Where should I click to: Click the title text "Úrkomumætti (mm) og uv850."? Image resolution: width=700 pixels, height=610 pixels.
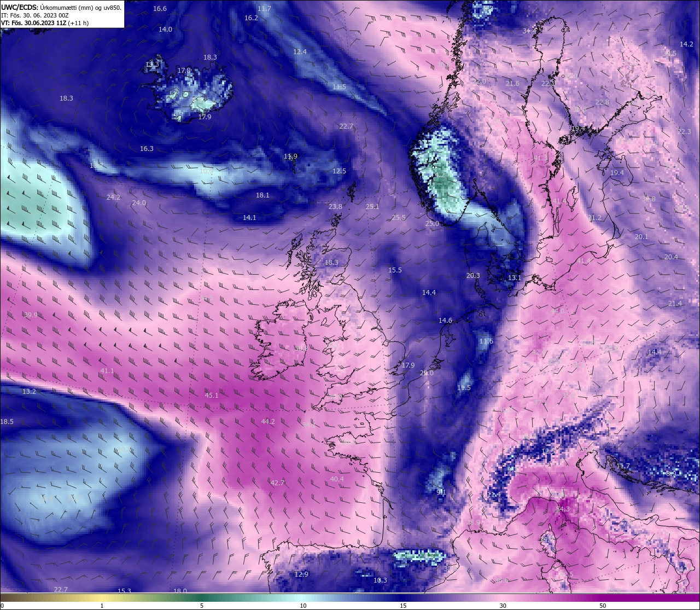[81, 8]
